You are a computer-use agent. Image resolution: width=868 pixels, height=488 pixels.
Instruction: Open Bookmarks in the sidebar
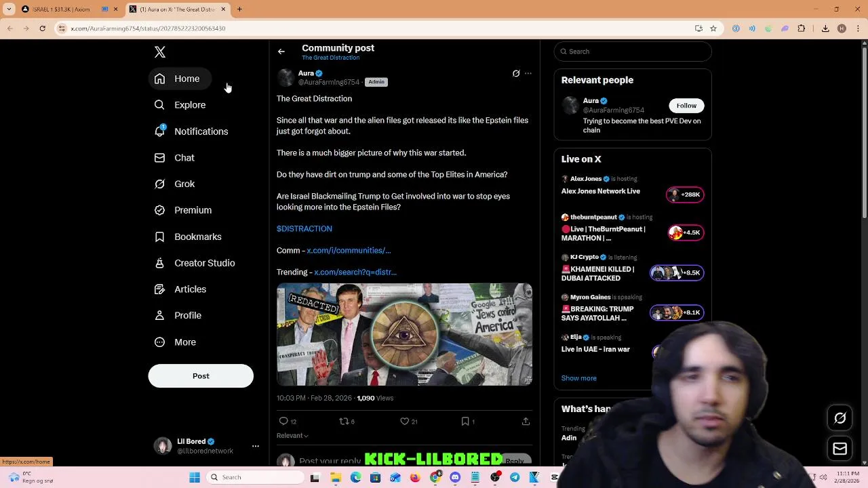[x=188, y=237]
